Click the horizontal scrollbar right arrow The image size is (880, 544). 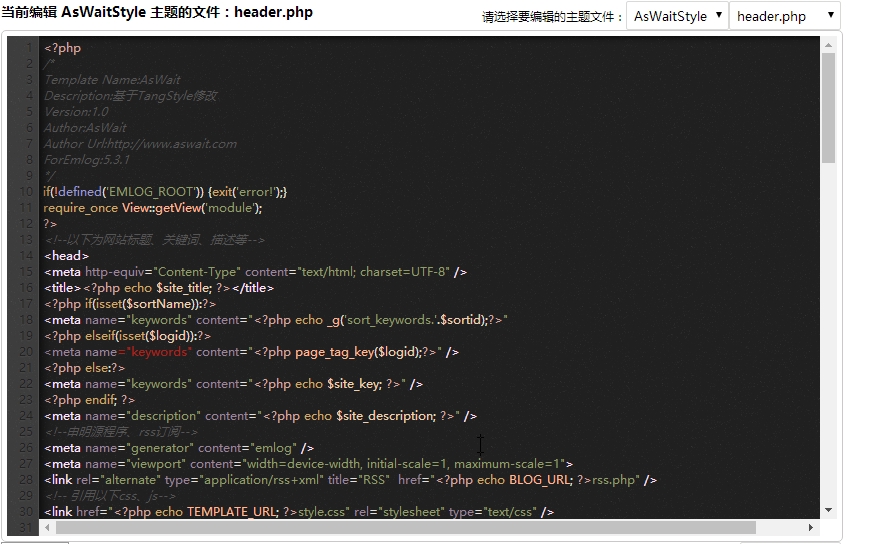(812, 527)
